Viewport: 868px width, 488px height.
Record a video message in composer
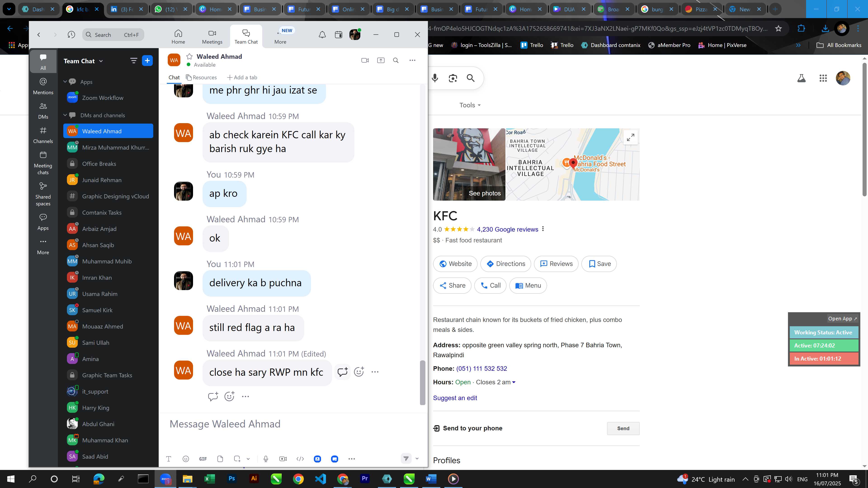coord(283,459)
